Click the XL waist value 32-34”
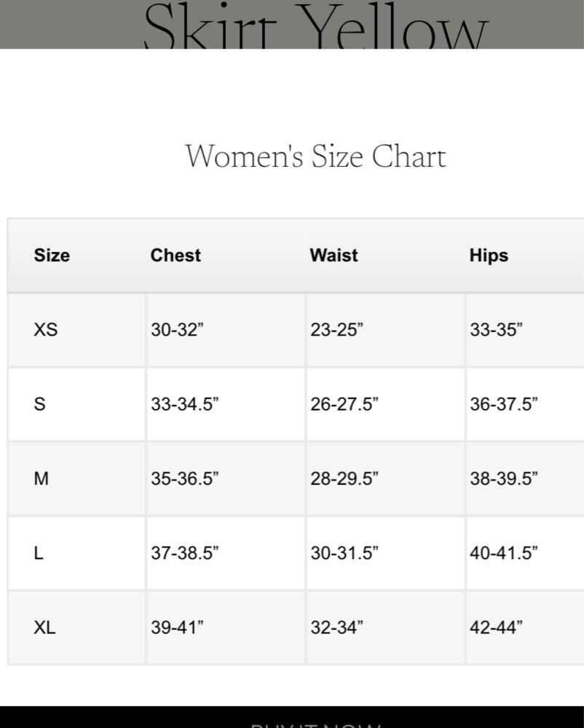The image size is (584, 728). pyautogui.click(x=336, y=627)
